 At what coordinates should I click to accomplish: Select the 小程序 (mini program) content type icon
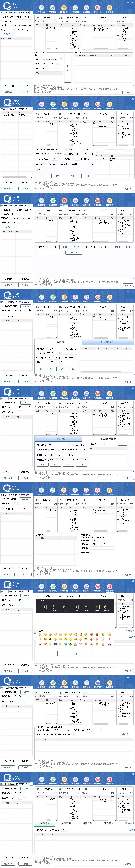[97, 607]
